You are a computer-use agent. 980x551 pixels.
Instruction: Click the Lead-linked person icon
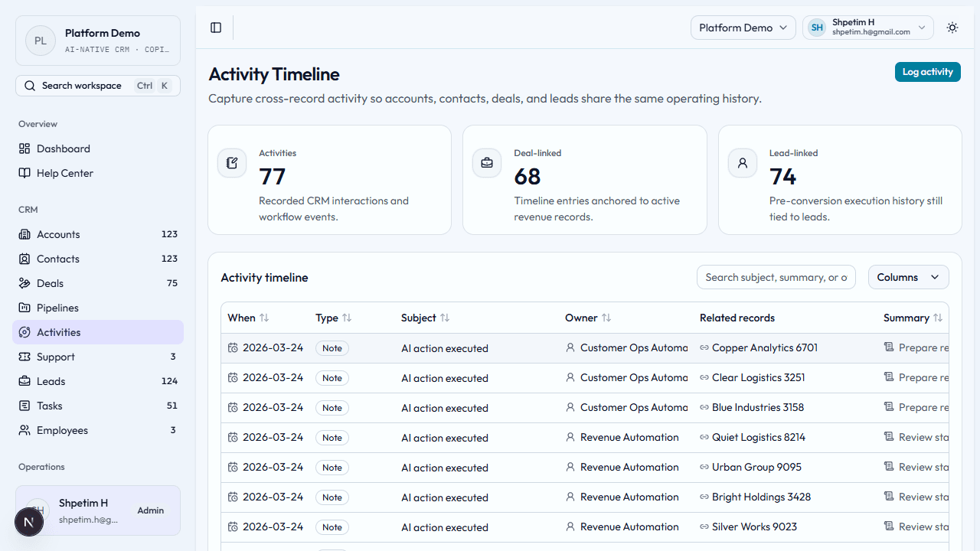coord(742,162)
